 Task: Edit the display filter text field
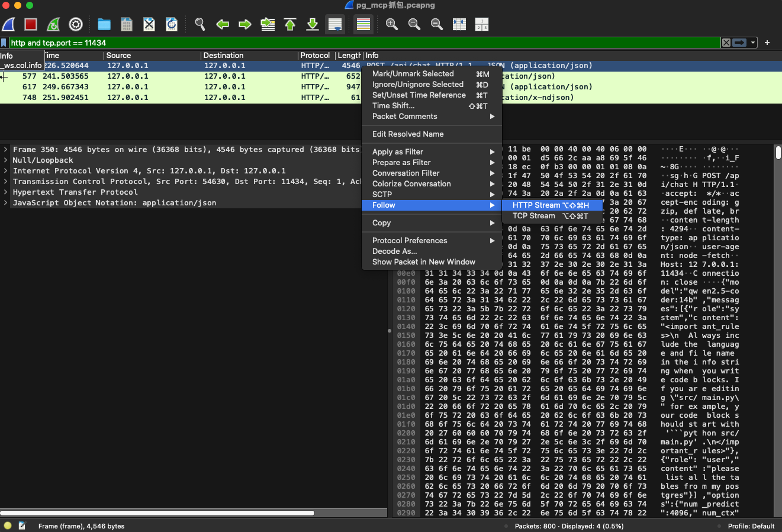tap(365, 43)
